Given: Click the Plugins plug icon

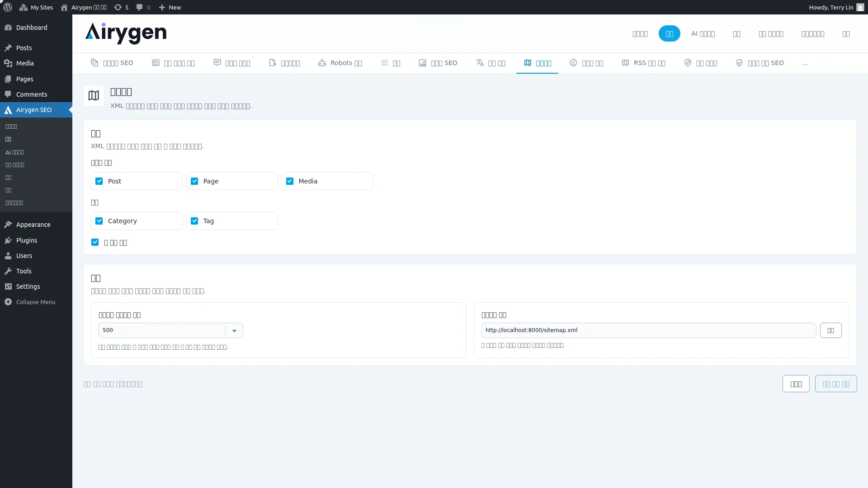Looking at the screenshot, I should tap(8, 240).
